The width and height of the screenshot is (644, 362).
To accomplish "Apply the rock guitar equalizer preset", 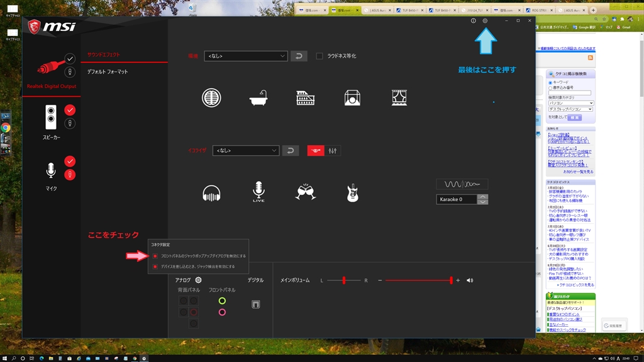I will point(352,192).
